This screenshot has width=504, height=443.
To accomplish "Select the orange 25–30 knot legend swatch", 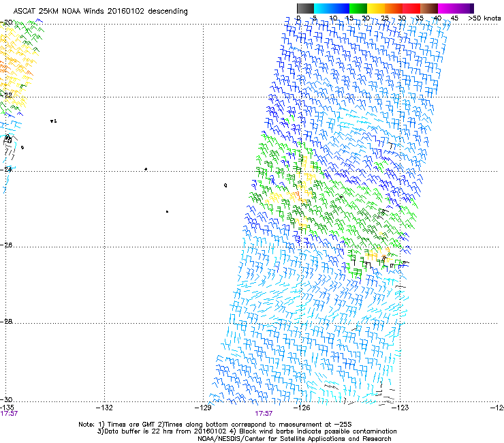I will click(394, 8).
